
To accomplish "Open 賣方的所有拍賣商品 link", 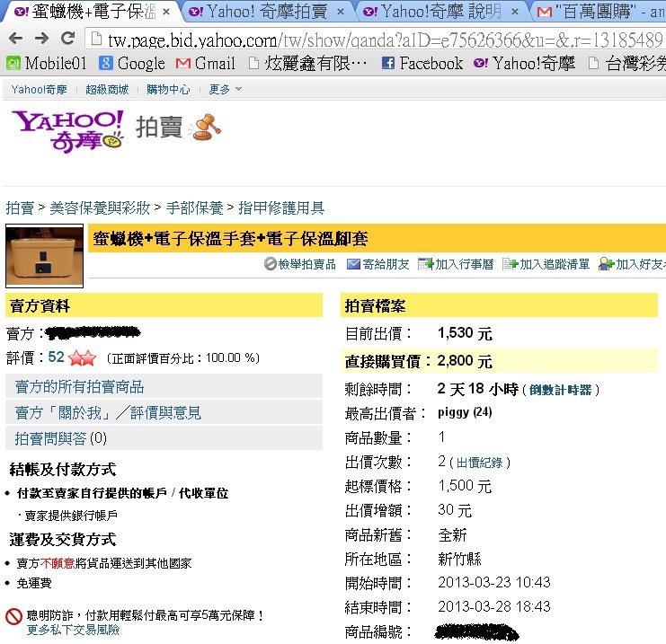I will tap(79, 387).
